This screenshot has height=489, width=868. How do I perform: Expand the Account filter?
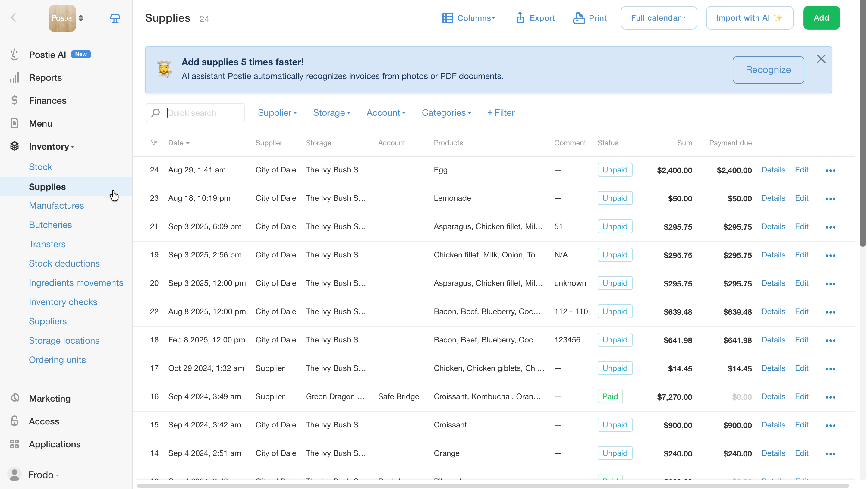click(386, 112)
